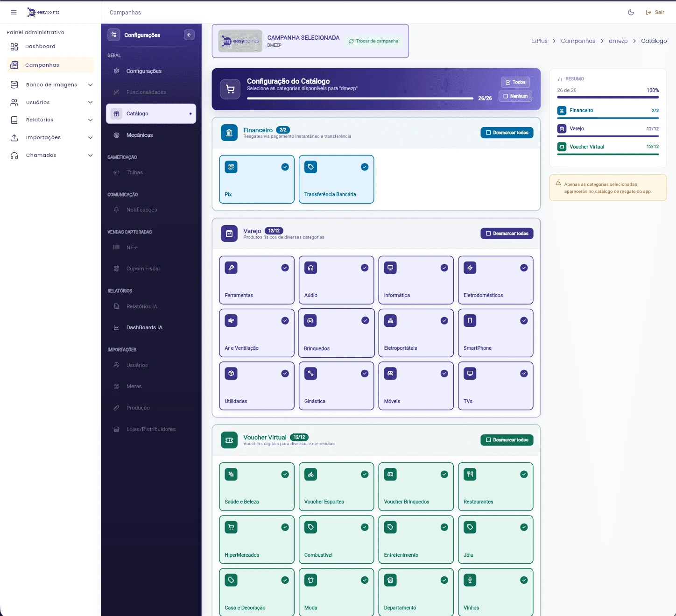Click Trocar de campanha button
Image resolution: width=676 pixels, height=616 pixels.
(x=373, y=41)
